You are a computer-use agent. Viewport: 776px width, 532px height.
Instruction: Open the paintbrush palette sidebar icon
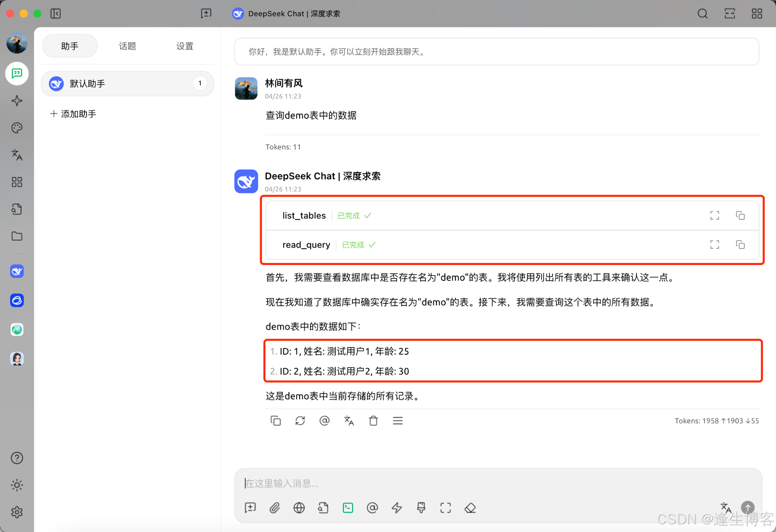pyautogui.click(x=17, y=128)
